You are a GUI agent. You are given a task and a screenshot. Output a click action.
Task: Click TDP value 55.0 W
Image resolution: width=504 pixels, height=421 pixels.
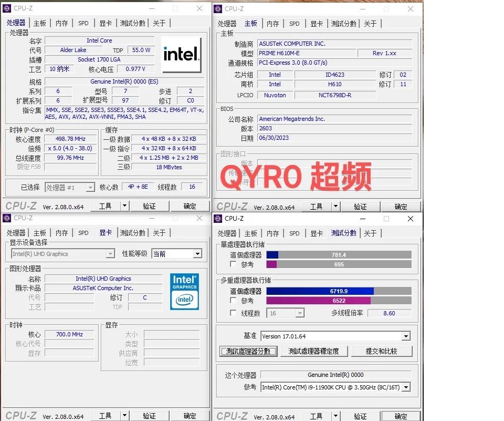[x=141, y=50]
